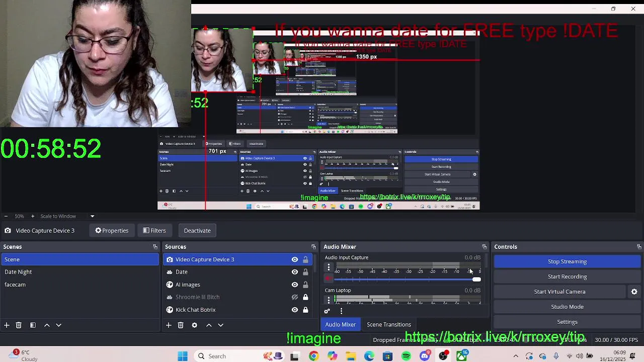The width and height of the screenshot is (644, 362).
Task: Open virtual camera configuration gear
Action: pyautogui.click(x=634, y=292)
